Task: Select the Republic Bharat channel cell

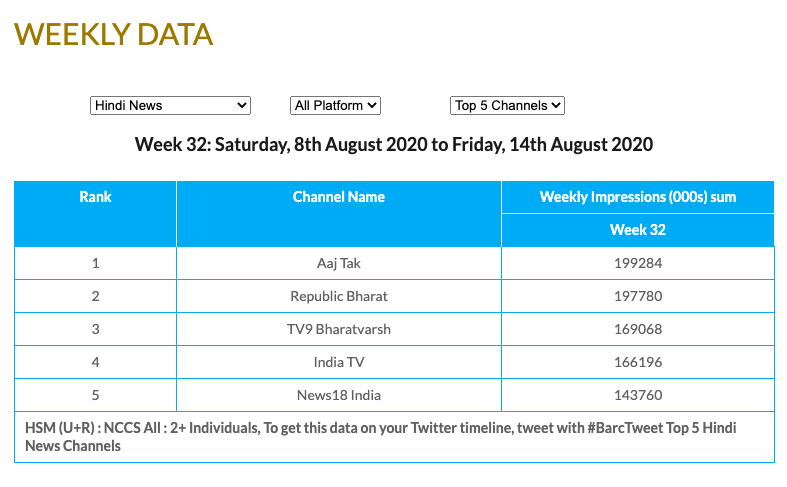Action: (x=338, y=296)
